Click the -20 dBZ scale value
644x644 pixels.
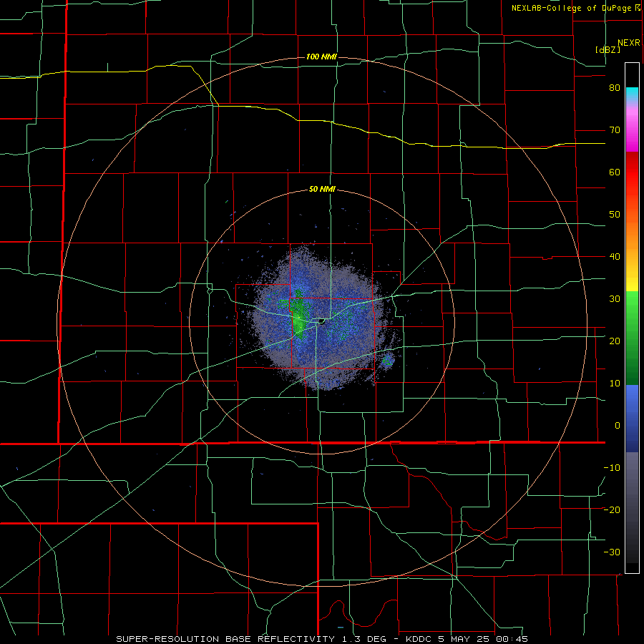tap(612, 510)
